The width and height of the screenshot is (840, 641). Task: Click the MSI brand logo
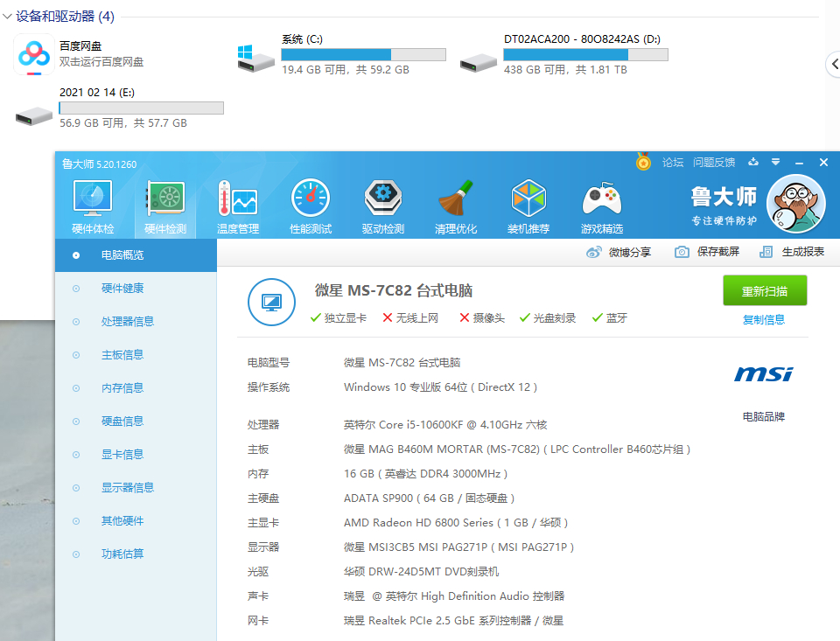coord(763,373)
